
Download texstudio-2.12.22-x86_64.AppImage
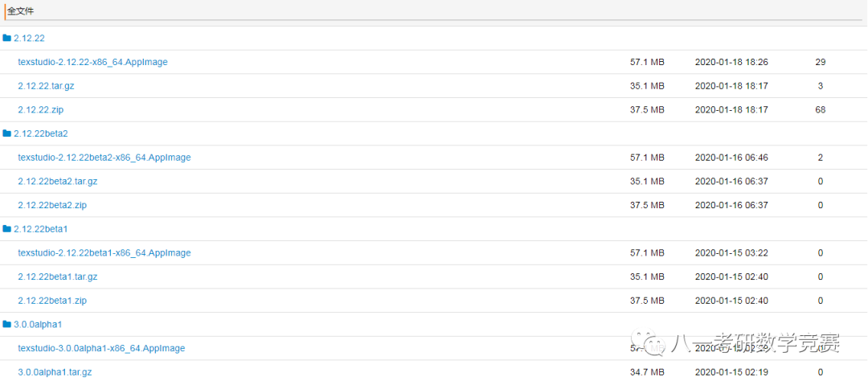[x=92, y=62]
